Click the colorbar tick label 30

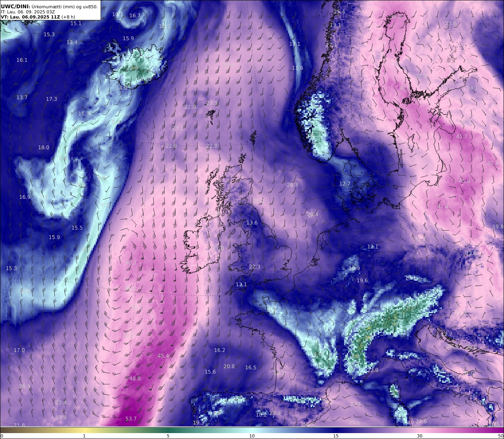(420, 436)
